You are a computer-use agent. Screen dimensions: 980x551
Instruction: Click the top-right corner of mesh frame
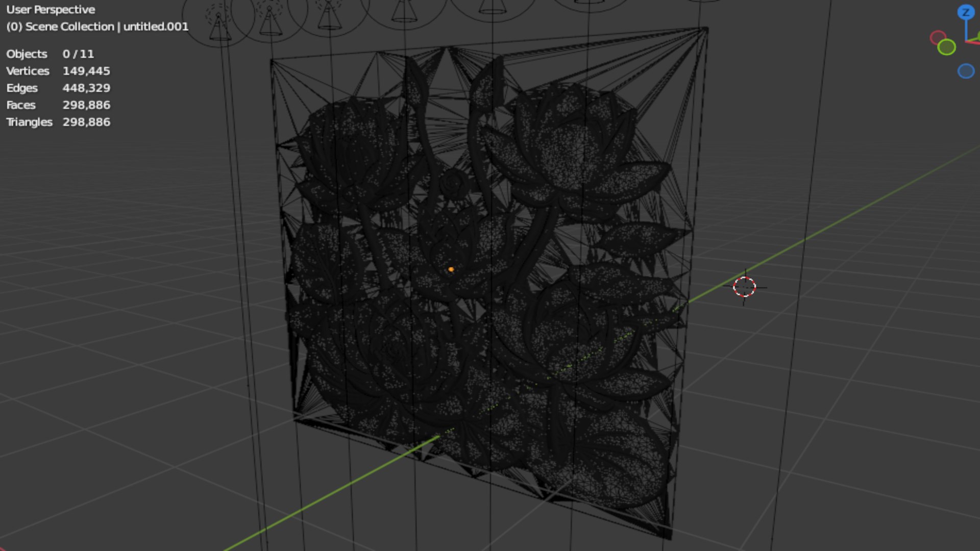point(706,30)
